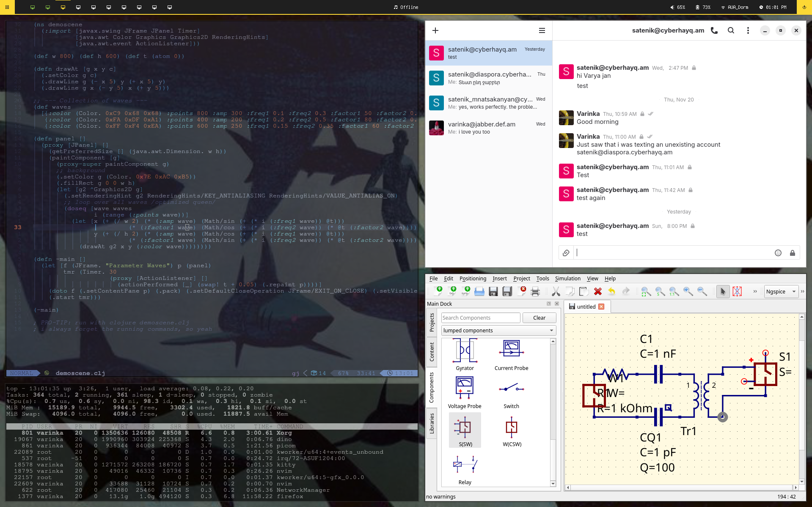Open the Tools menu
The image size is (812, 507).
(x=543, y=279)
